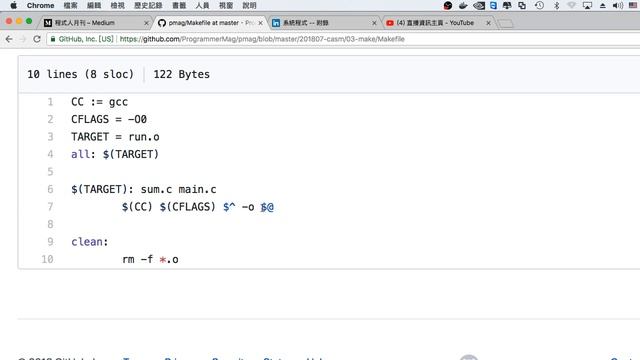Click the Bluetooth icon in the menu bar
640x360 pixels.
pos(556,5)
